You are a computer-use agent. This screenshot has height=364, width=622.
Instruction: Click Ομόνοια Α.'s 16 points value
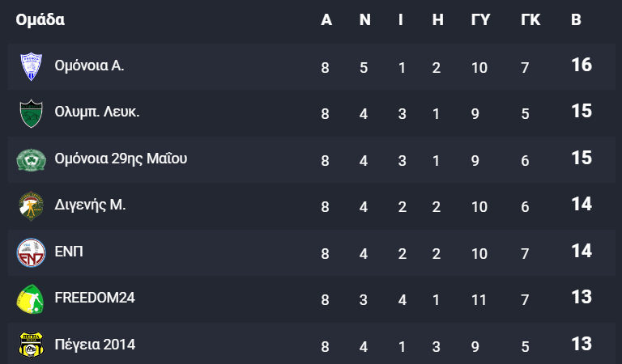pyautogui.click(x=582, y=65)
